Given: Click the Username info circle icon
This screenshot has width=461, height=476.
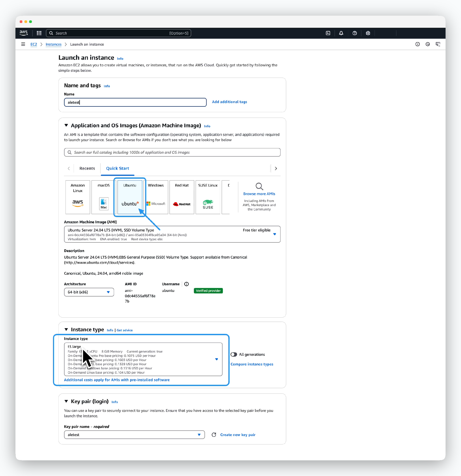Looking at the screenshot, I should pyautogui.click(x=186, y=284).
